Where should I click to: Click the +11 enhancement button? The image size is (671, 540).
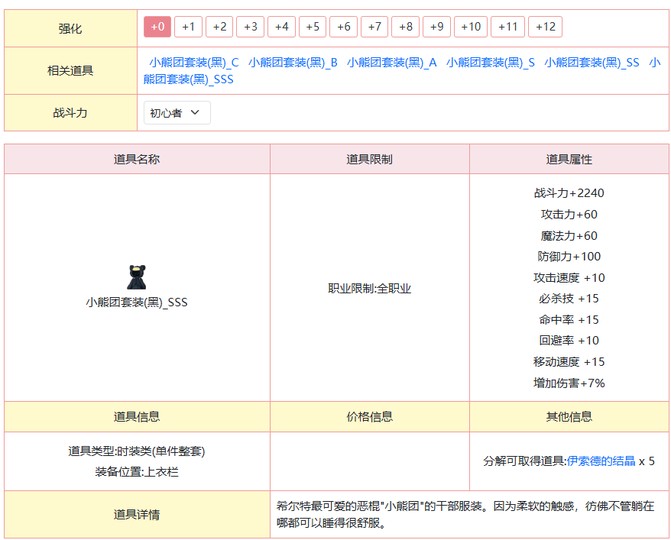click(508, 27)
